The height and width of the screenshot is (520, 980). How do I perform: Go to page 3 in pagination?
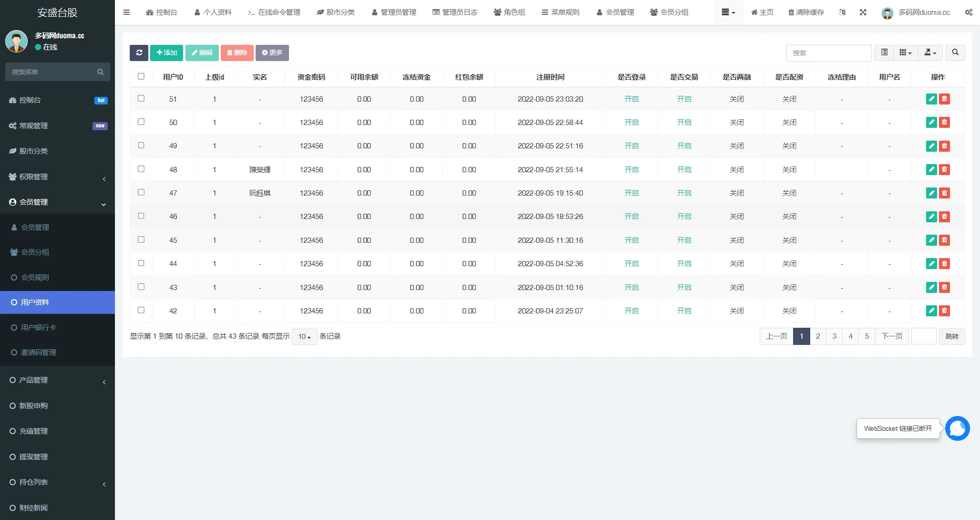[834, 336]
